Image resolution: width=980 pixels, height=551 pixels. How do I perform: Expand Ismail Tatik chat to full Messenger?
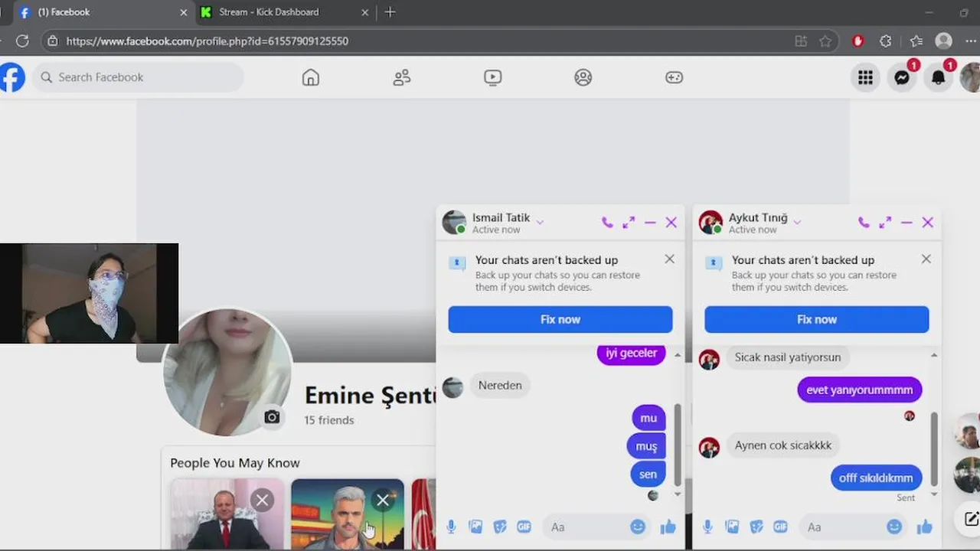[x=629, y=223]
